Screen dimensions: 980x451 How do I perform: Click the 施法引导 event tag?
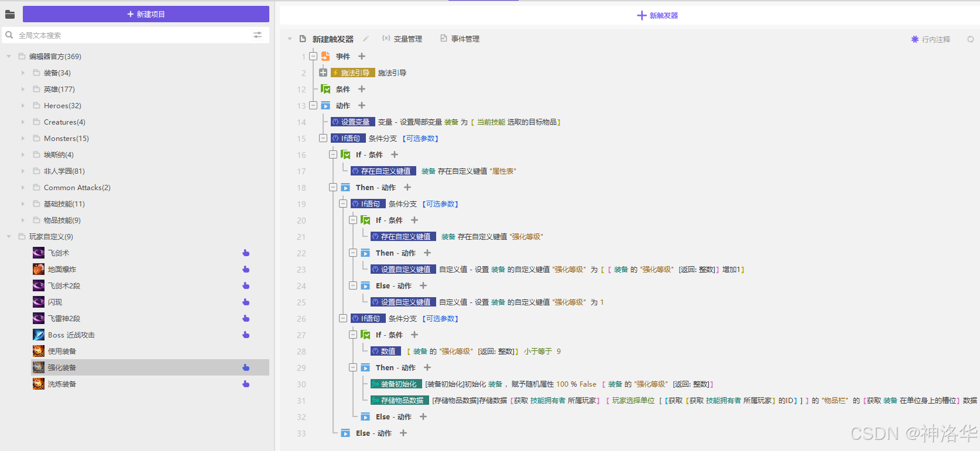point(353,73)
